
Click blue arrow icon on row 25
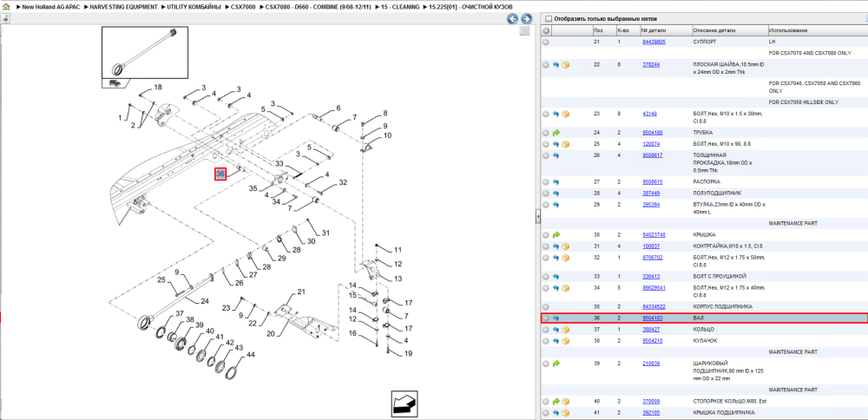coord(556,144)
